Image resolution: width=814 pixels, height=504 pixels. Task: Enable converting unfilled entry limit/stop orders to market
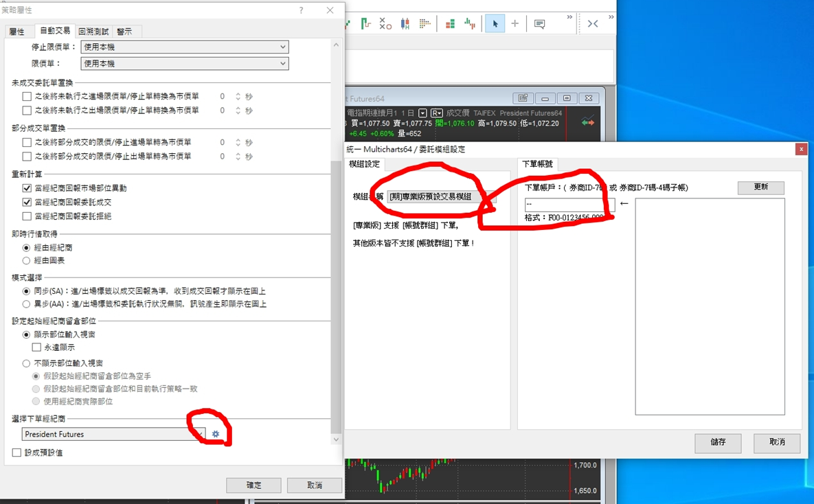[27, 96]
